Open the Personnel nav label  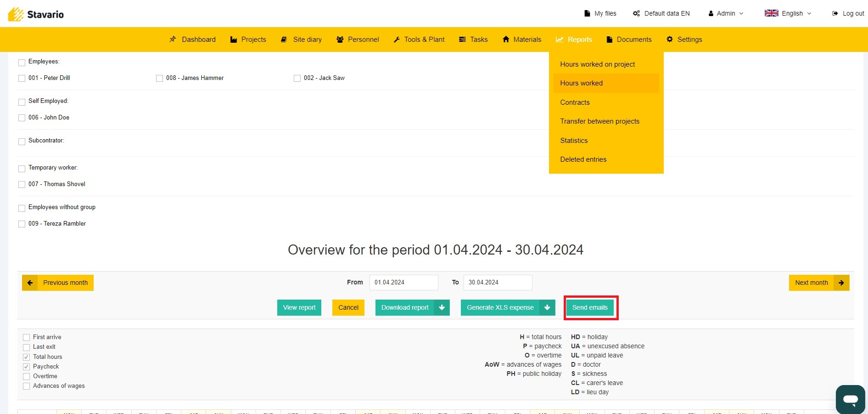363,40
